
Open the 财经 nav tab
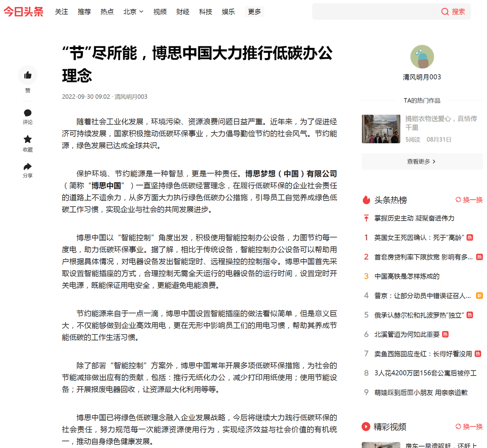tap(183, 12)
